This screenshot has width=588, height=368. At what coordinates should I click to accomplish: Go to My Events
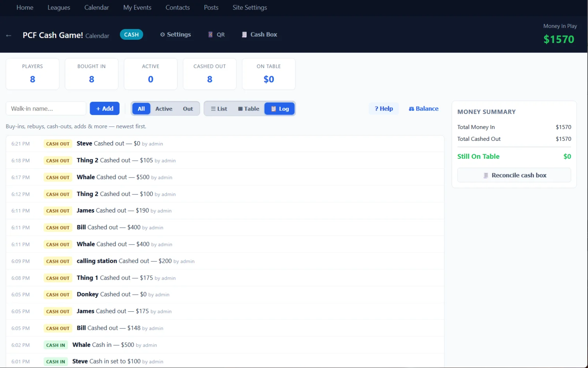click(137, 7)
